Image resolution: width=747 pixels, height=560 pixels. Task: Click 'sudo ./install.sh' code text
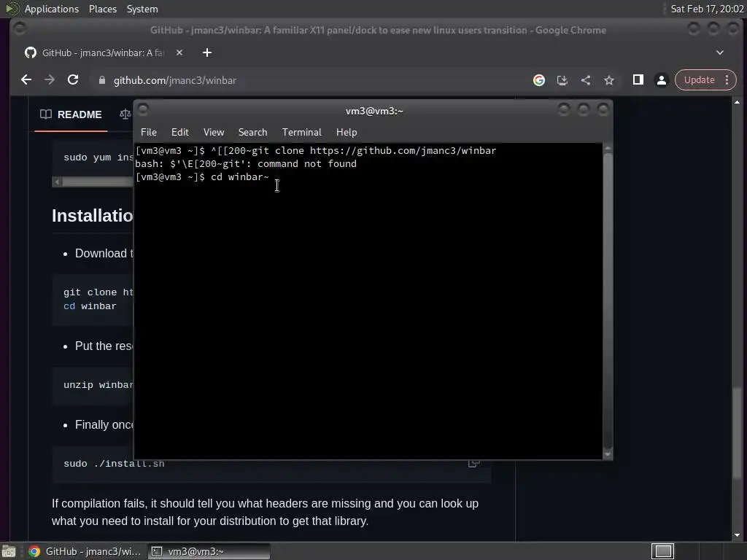(x=114, y=464)
